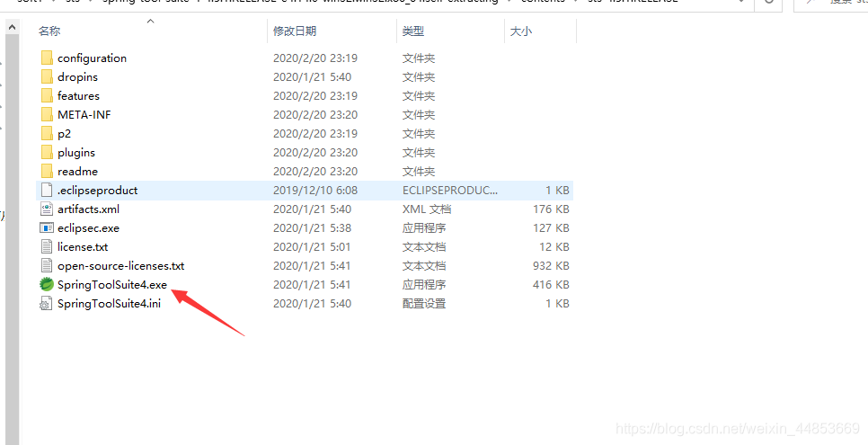The height and width of the screenshot is (445, 868).
Task: Click the .eclipseproduct file icon
Action: (47, 190)
